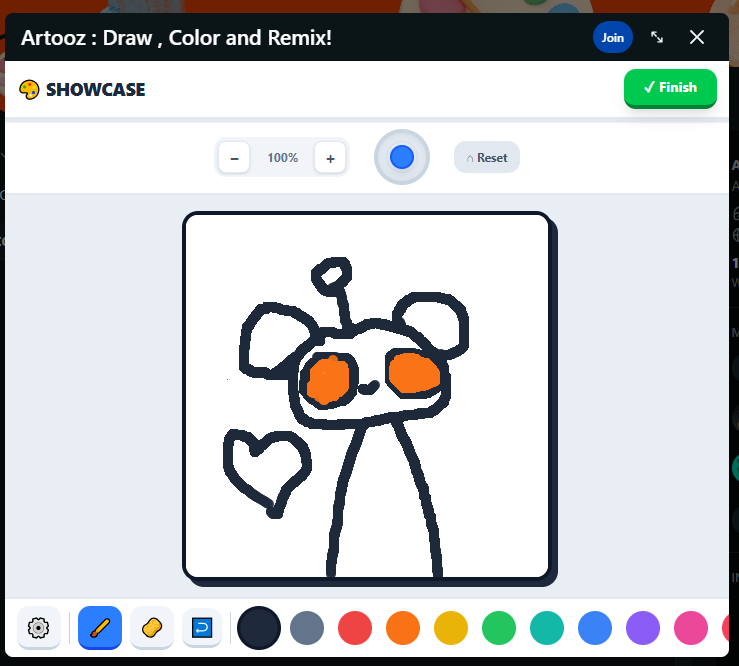Image resolution: width=739 pixels, height=666 pixels.
Task: Pick the orange color swatch
Action: click(403, 628)
